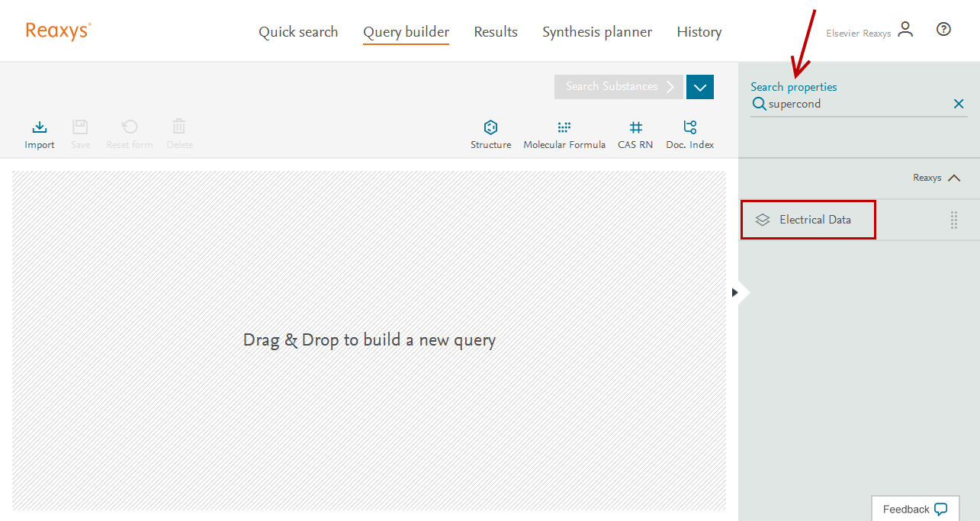Switch to the Quick search tab
The width and height of the screenshot is (980, 521).
pos(298,32)
